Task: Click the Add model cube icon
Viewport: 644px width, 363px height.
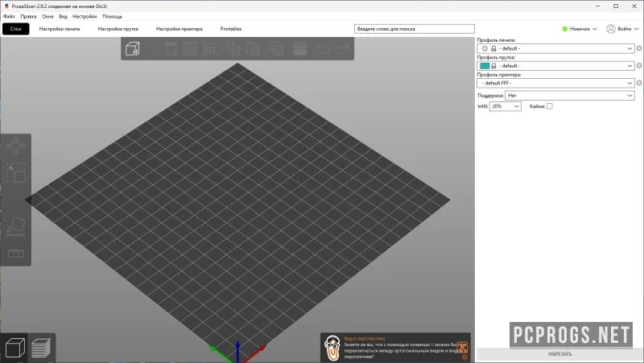Action: pos(133,48)
